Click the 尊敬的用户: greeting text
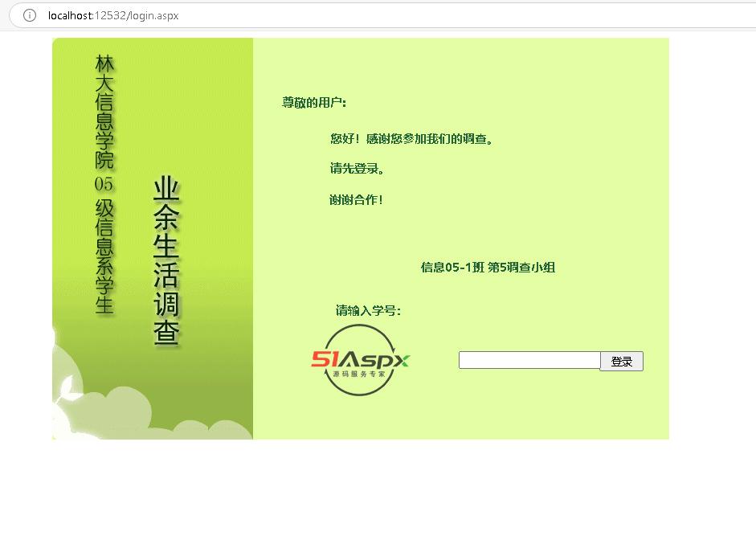The width and height of the screenshot is (756, 536). [314, 102]
